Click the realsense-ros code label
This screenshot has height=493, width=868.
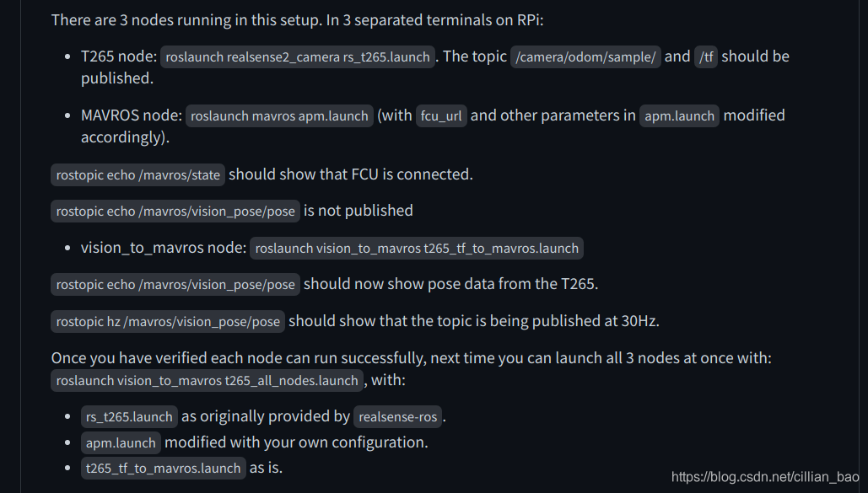tap(397, 416)
